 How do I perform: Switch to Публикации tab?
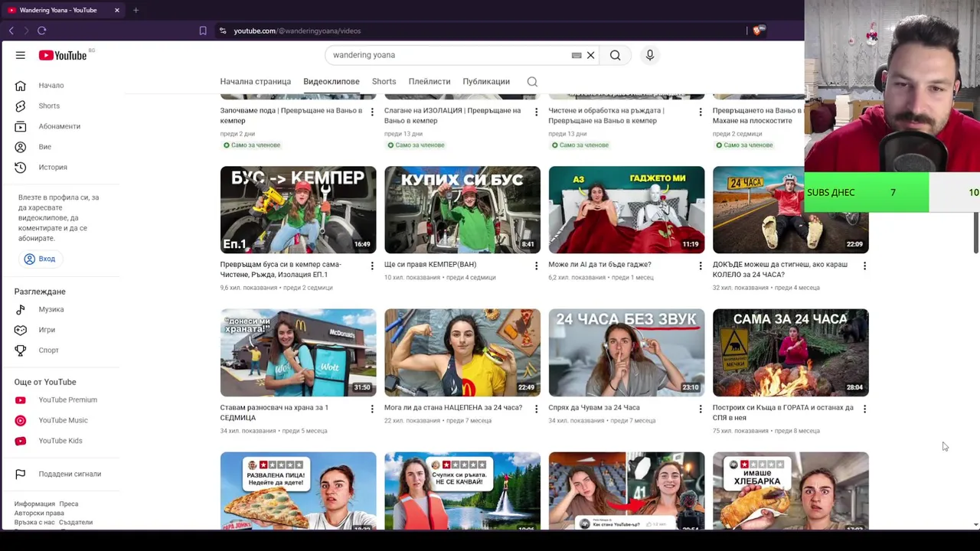(x=485, y=81)
